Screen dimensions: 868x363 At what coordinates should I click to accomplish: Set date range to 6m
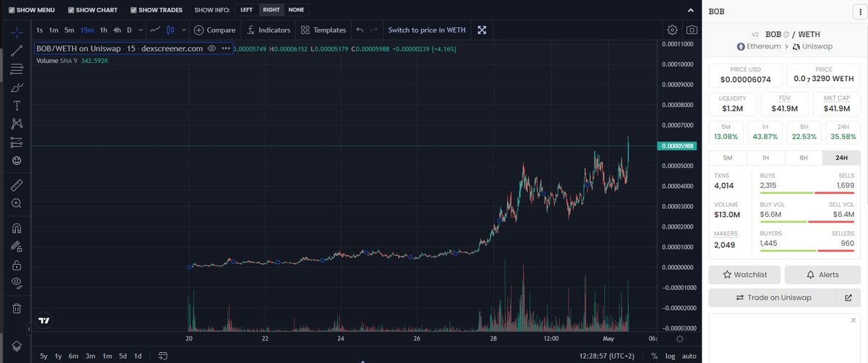pyautogui.click(x=74, y=356)
